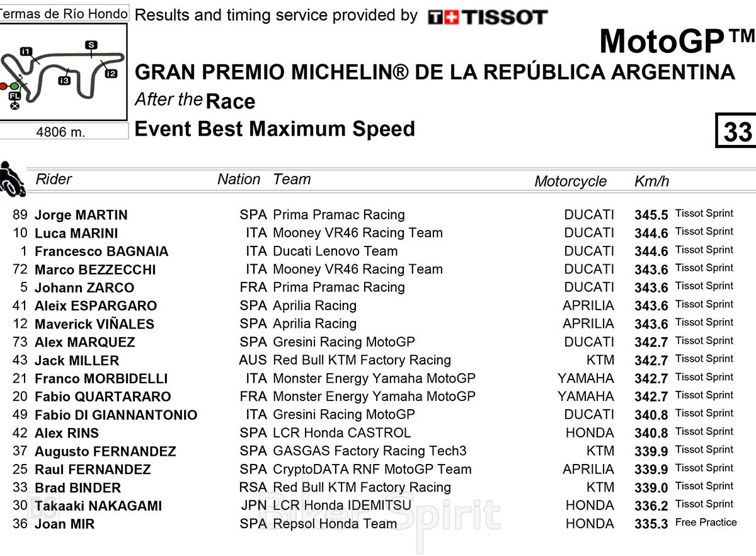Click the S marker on track map
756x556 pixels.
click(91, 45)
